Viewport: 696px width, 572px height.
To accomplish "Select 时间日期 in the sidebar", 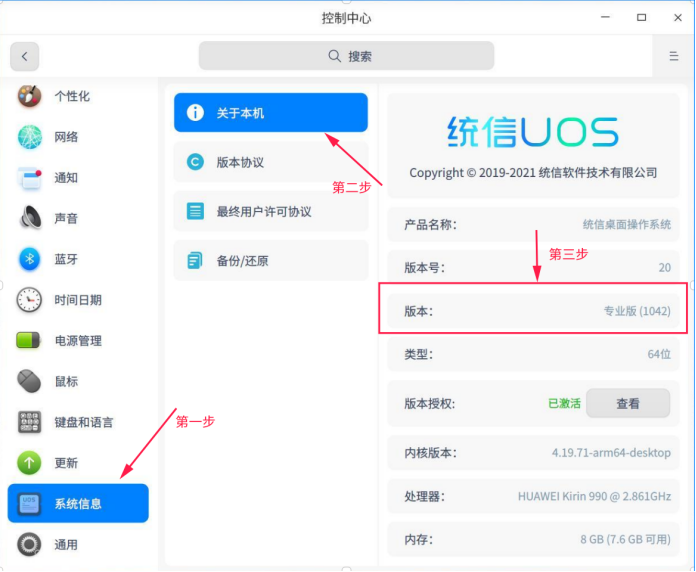I will point(78,300).
